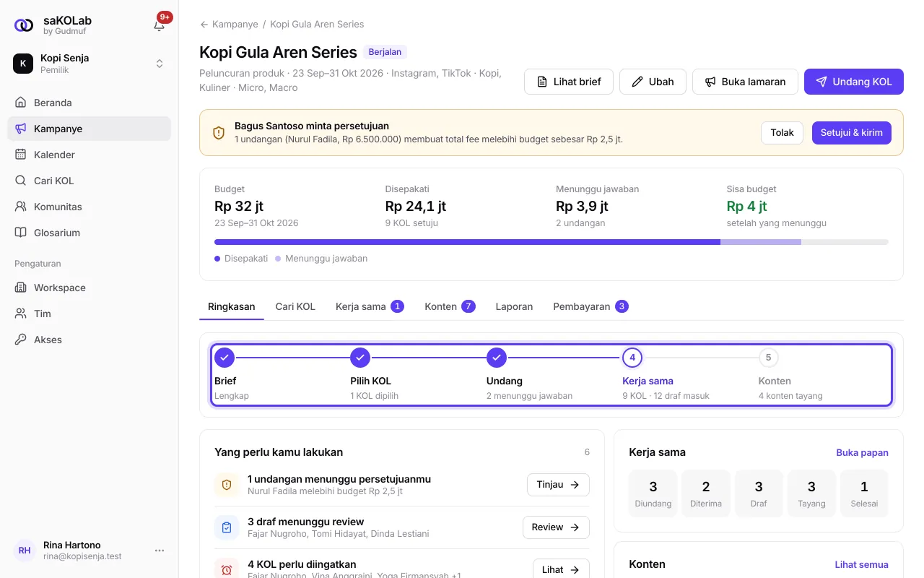Select step 5 Konten circle

[x=768, y=357]
